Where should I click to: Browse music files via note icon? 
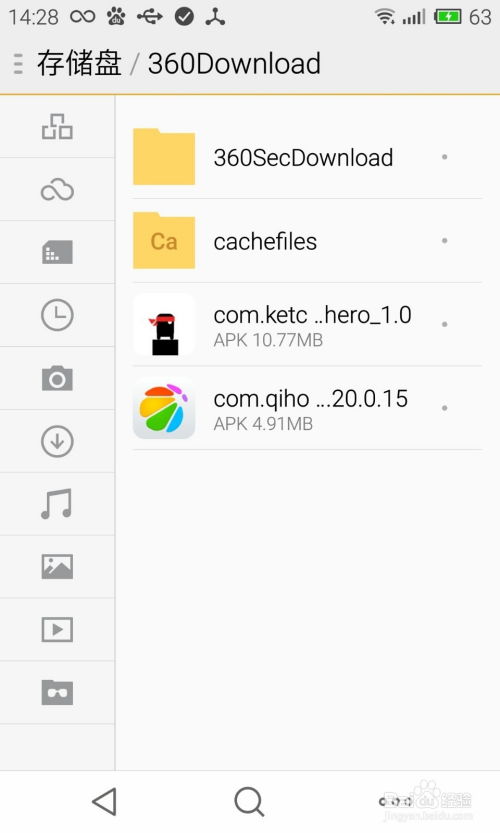point(57,504)
